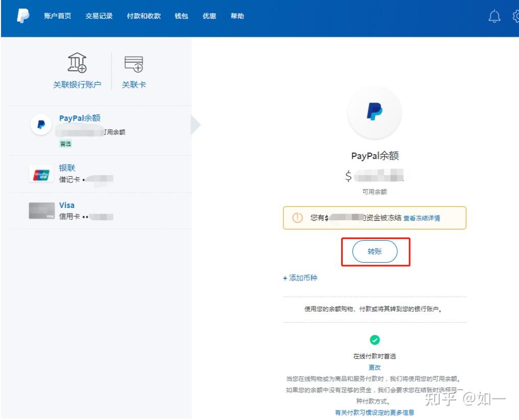The height and width of the screenshot is (420, 519).
Task: Click the green checkmark icon
Action: [374, 340]
